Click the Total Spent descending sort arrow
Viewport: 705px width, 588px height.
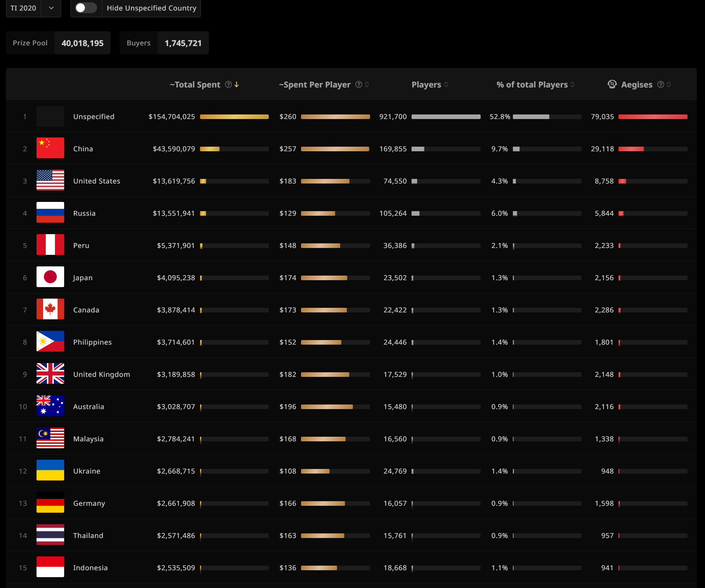tap(237, 85)
